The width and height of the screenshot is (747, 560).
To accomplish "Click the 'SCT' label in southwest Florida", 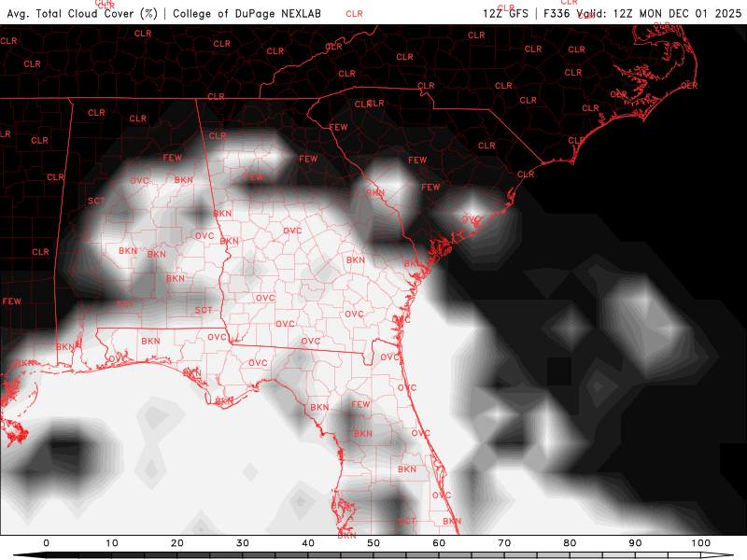I will pyautogui.click(x=407, y=522).
